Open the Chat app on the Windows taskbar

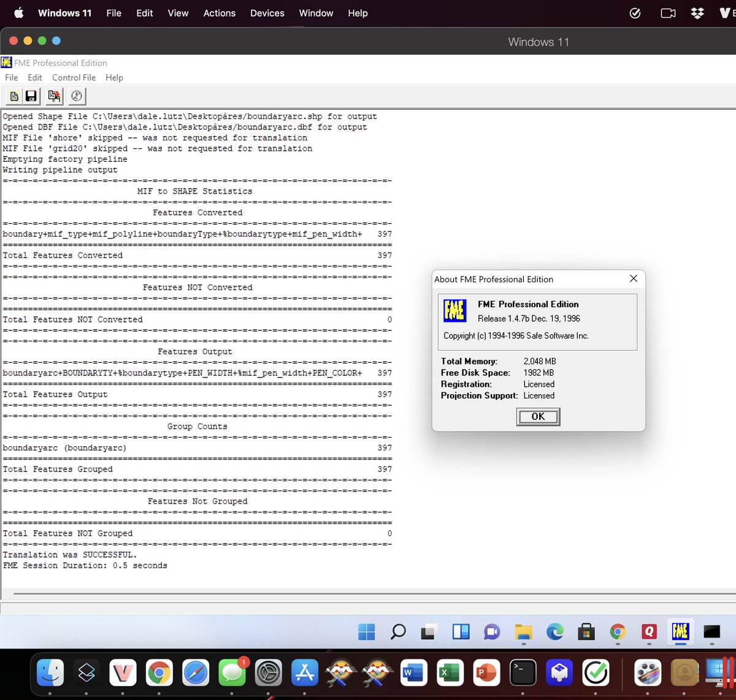pos(492,631)
